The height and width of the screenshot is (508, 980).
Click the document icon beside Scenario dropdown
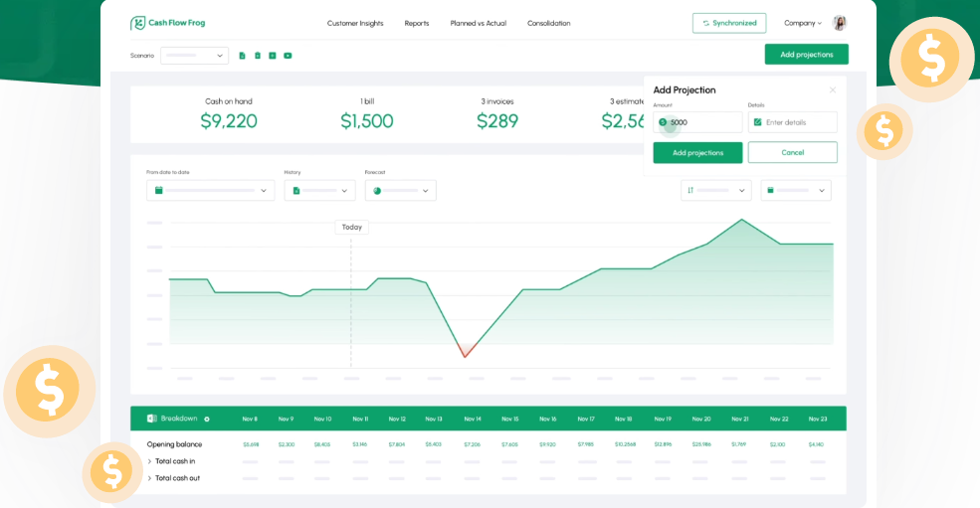pyautogui.click(x=243, y=56)
